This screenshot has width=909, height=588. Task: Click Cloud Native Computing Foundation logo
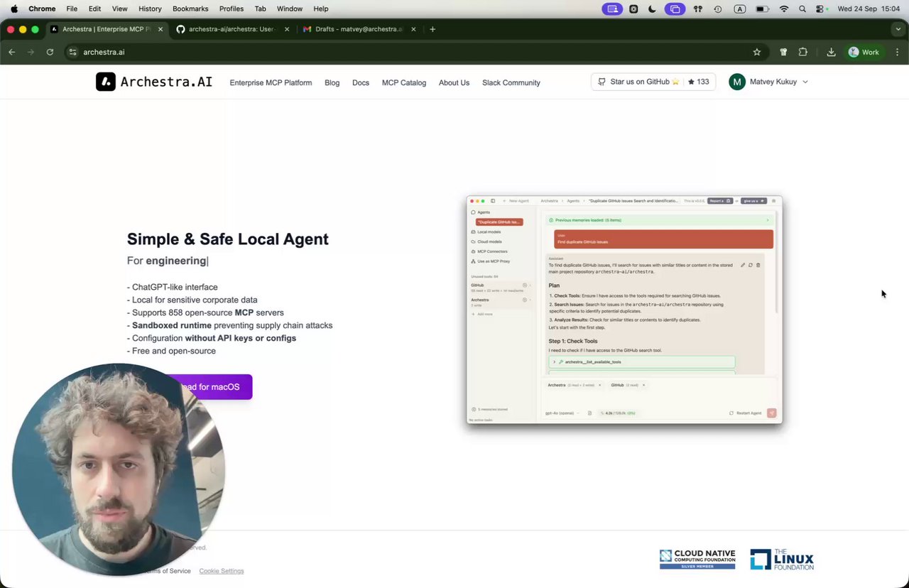[697, 560]
